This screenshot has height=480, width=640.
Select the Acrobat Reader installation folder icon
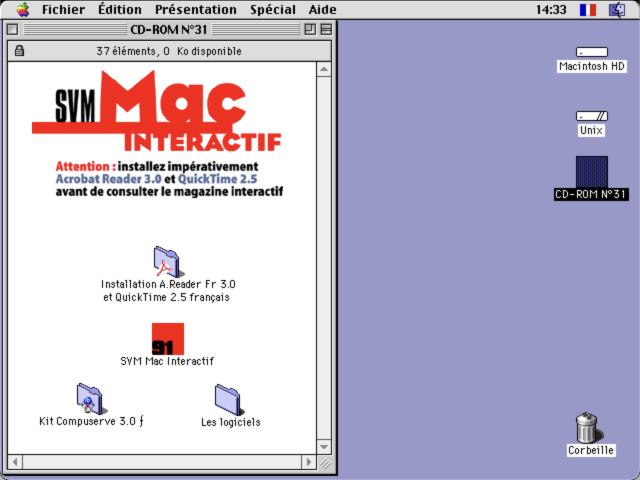coord(167,262)
